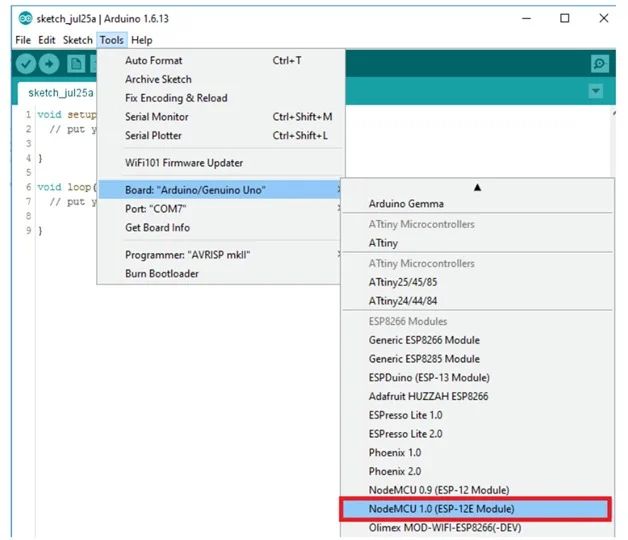Pick Olimex MOD-WIFI-ESP8266(-DEV) board
628x540 pixels.
coord(477,528)
